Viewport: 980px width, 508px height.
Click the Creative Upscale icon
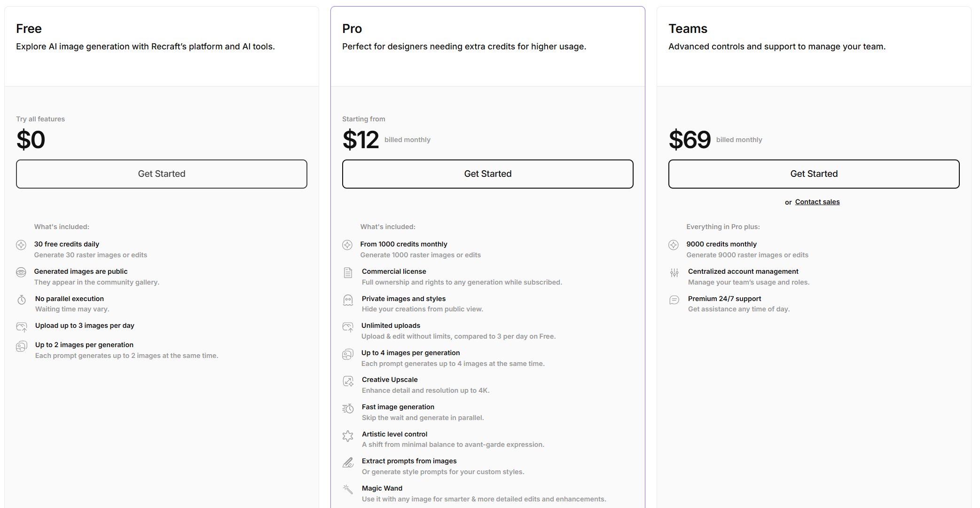point(348,381)
